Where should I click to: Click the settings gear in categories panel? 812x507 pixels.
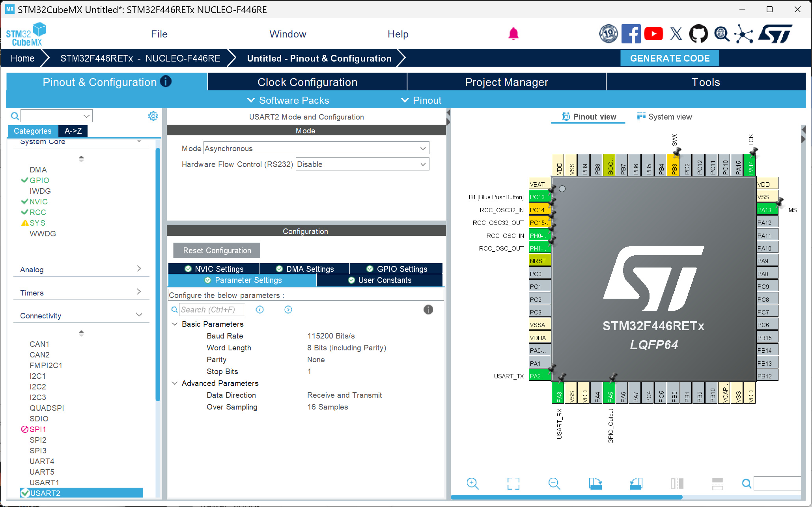(153, 116)
